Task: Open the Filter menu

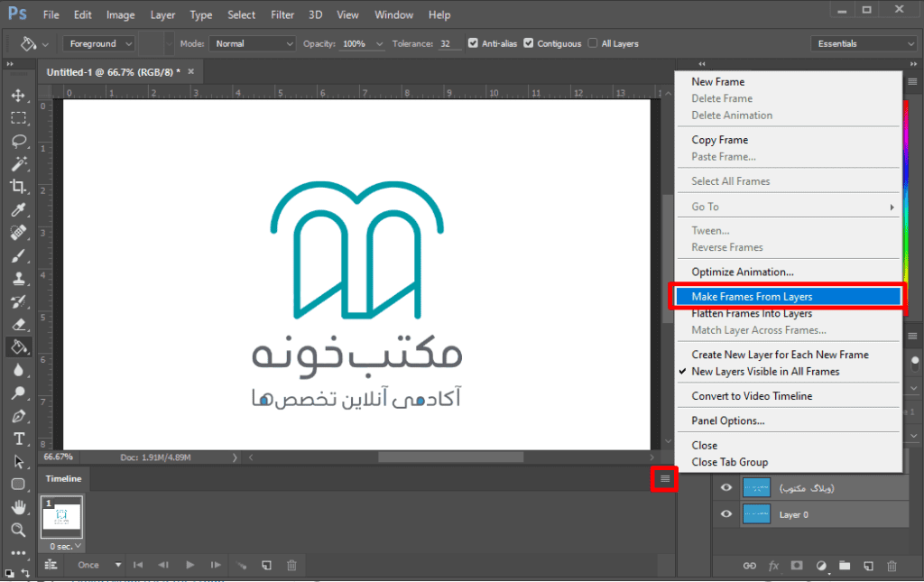Action: tap(282, 15)
